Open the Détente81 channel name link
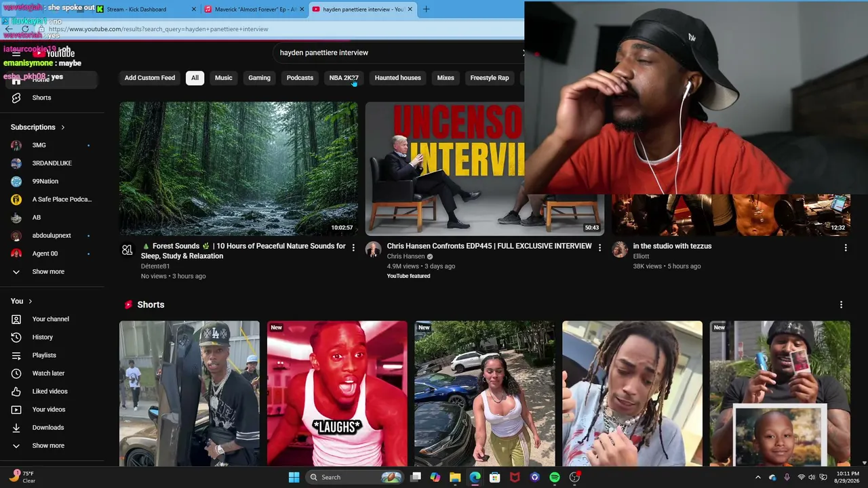The height and width of the screenshot is (488, 868). 155,266
